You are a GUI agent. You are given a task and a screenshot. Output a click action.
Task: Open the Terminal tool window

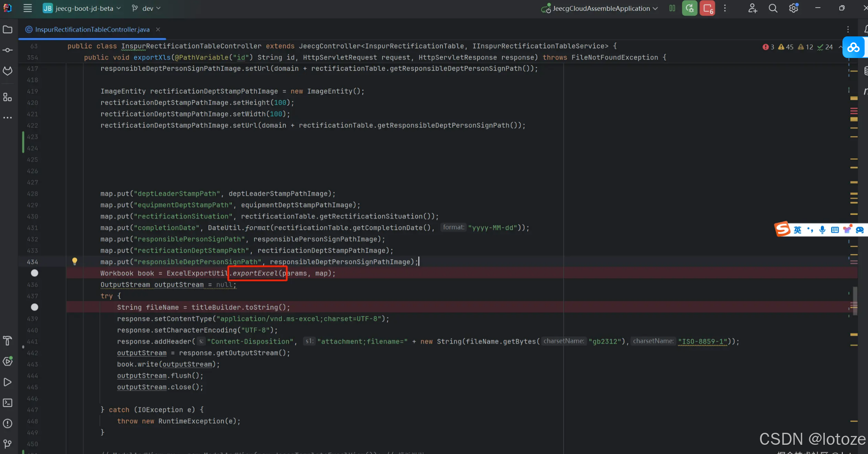tap(8, 403)
